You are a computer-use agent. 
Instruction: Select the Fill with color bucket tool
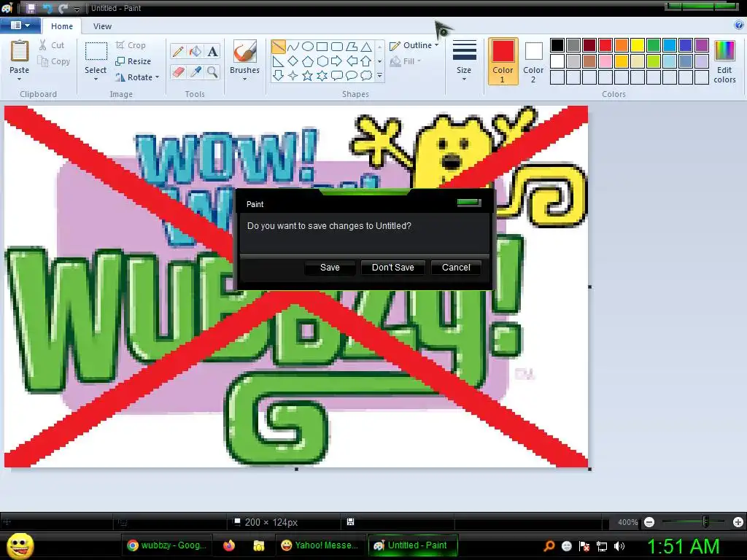click(x=196, y=51)
